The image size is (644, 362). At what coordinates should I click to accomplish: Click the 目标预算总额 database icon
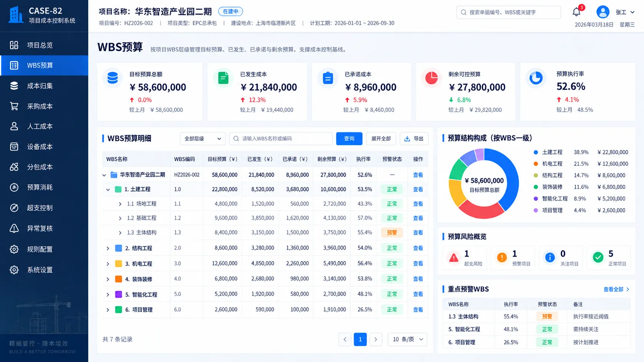pyautogui.click(x=112, y=78)
